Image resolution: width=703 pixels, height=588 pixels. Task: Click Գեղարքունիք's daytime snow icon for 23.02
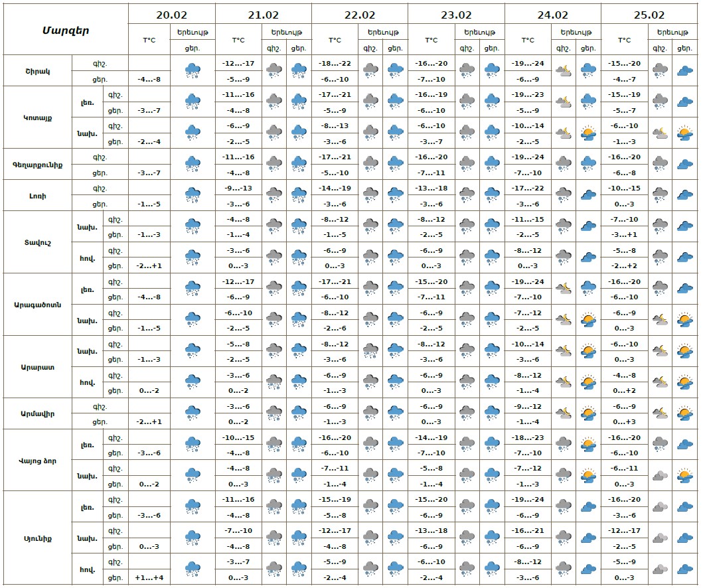tap(491, 163)
